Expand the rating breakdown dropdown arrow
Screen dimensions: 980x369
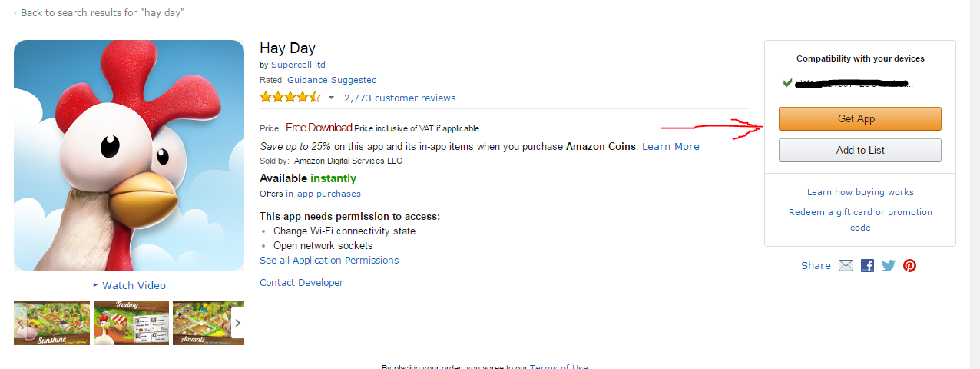332,98
